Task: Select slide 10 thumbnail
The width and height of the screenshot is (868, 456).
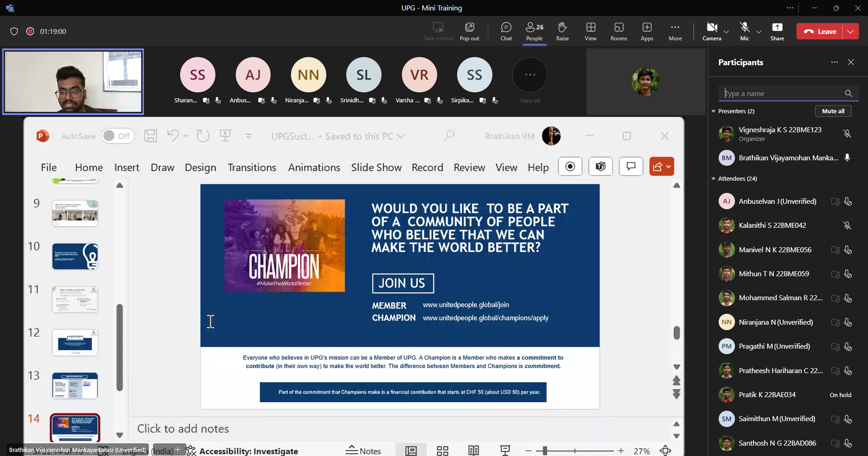Action: coord(75,256)
